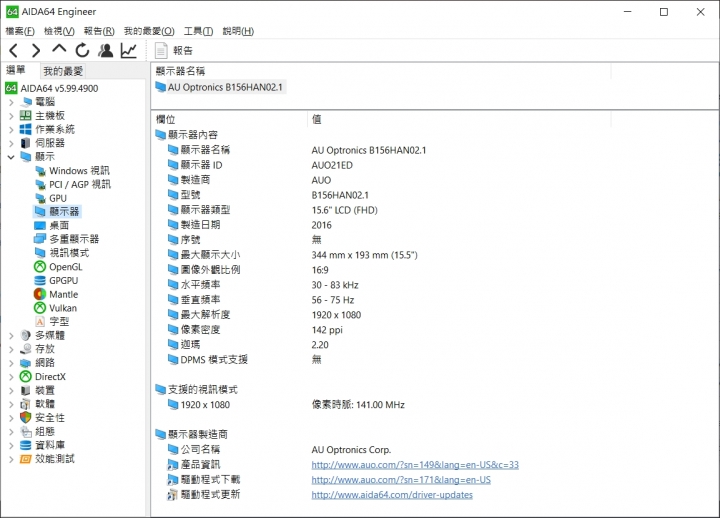The height and width of the screenshot is (518, 720).
Task: Click the Mantle icon in tree
Action: pyautogui.click(x=40, y=294)
